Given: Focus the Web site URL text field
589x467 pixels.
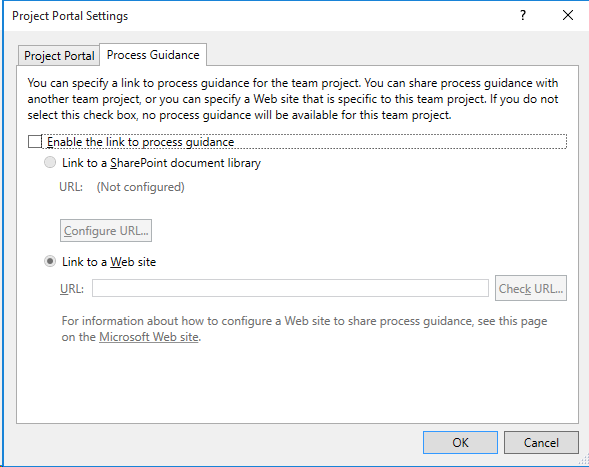Looking at the screenshot, I should (290, 288).
